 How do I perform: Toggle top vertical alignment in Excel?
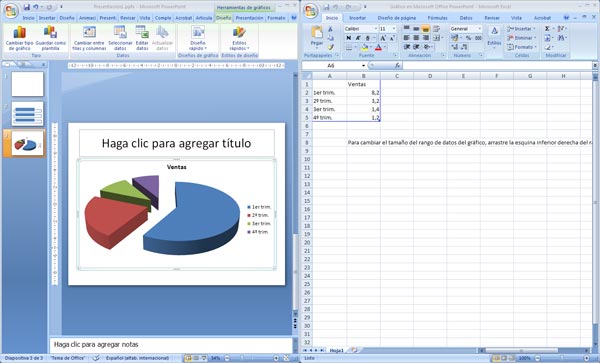406,29
